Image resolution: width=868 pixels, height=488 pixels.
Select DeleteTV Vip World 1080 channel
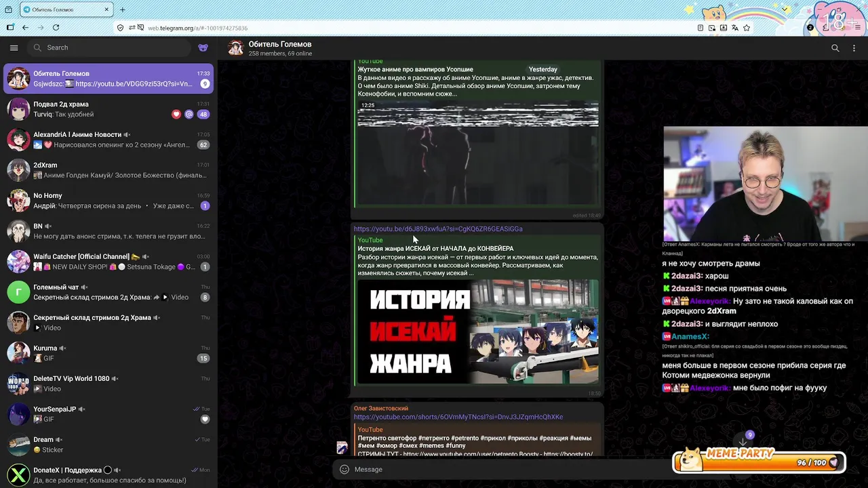pyautogui.click(x=108, y=384)
